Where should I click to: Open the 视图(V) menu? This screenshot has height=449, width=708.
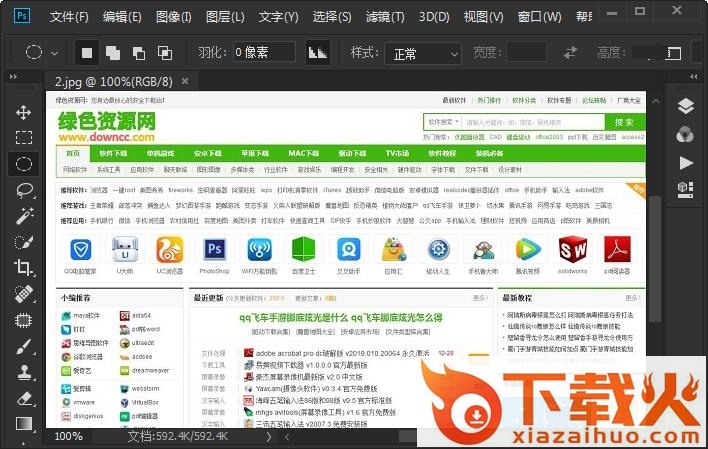pyautogui.click(x=483, y=17)
